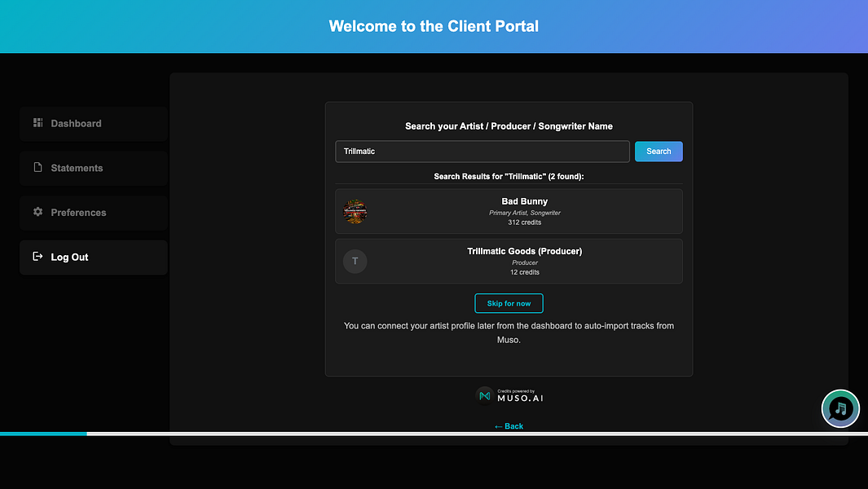Click the 'Primary Artist, Songwriter' label
Viewport: 868px width, 489px height.
[525, 213]
